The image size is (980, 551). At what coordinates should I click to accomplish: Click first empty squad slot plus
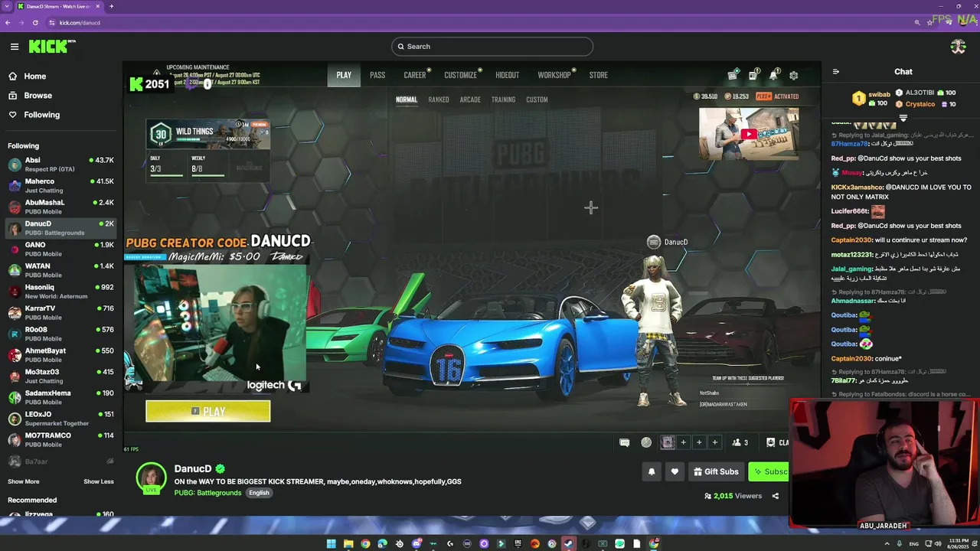[x=683, y=442]
